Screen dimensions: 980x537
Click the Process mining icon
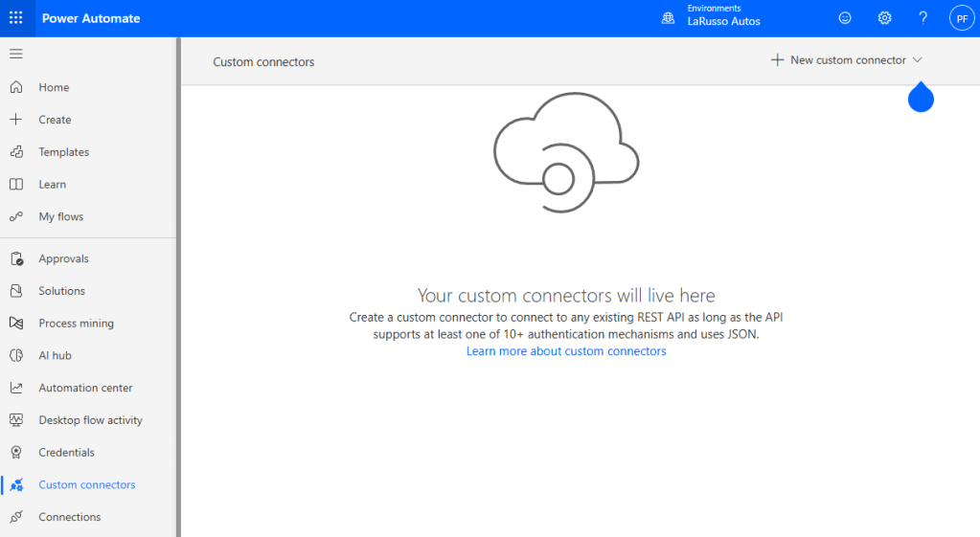pyautogui.click(x=16, y=324)
